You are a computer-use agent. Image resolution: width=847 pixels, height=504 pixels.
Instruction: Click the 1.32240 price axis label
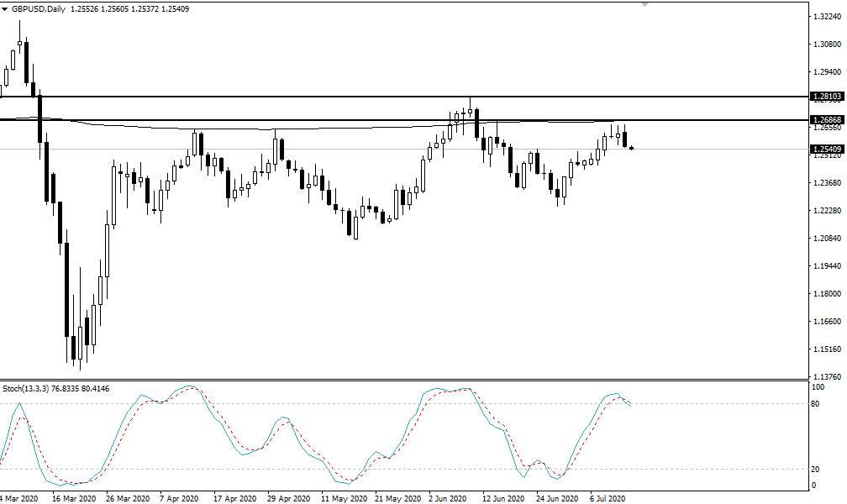pos(827,17)
